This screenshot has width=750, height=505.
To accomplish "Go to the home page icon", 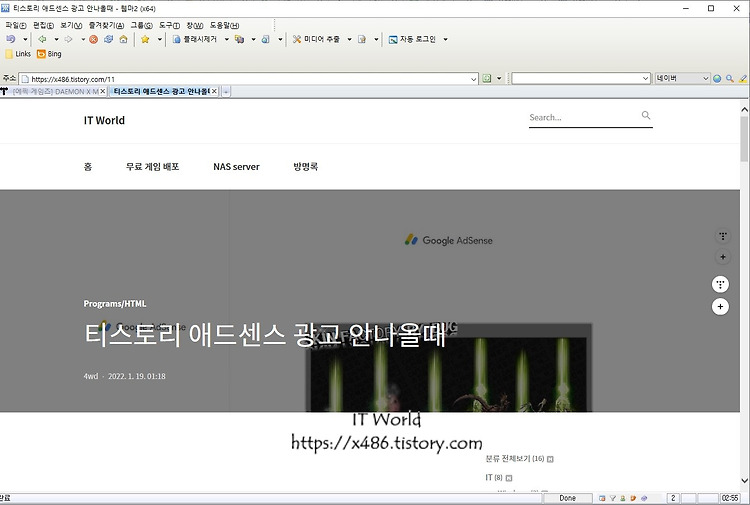I will (123, 39).
